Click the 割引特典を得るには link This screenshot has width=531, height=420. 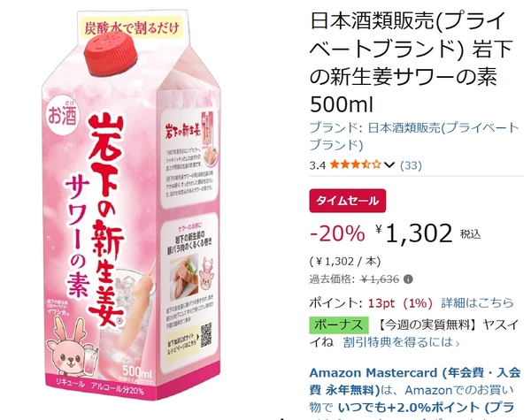pos(401,342)
